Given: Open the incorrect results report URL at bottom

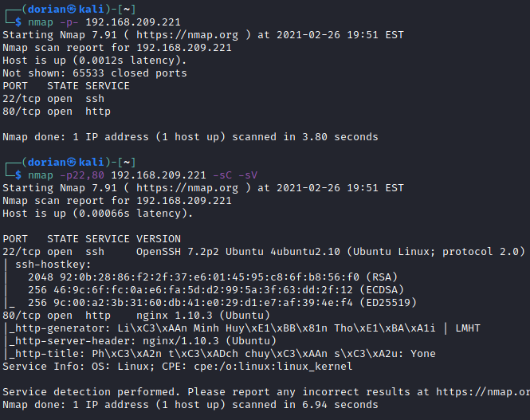Looking at the screenshot, I should [x=486, y=392].
